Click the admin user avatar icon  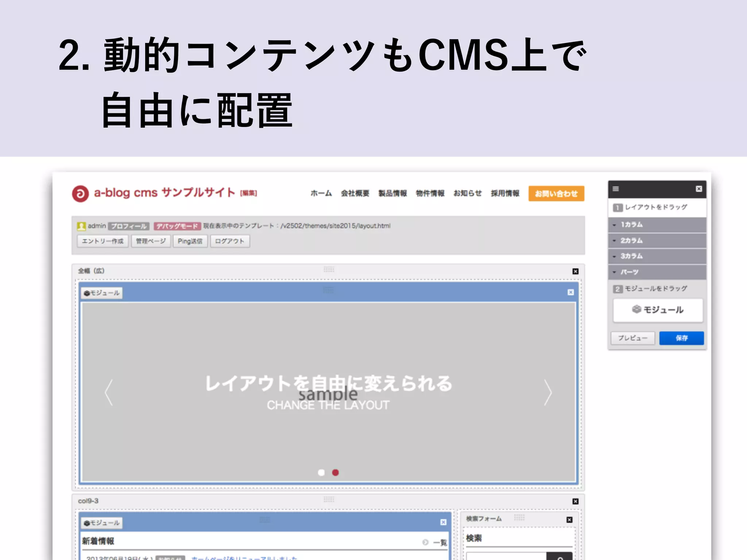point(81,226)
